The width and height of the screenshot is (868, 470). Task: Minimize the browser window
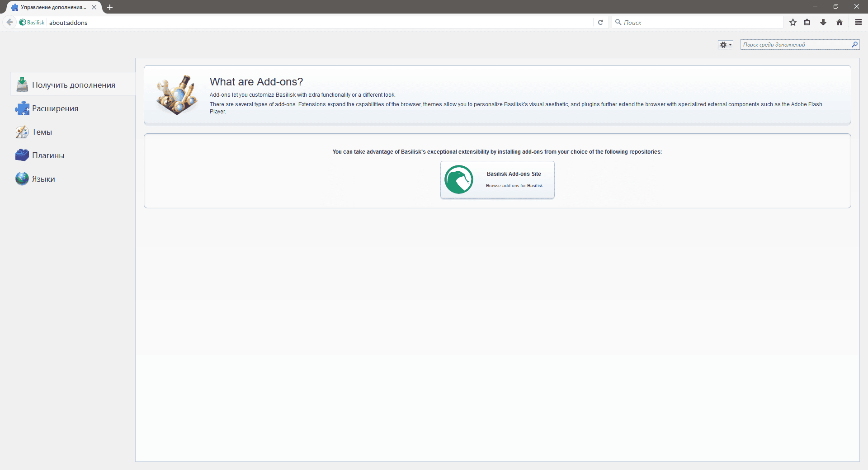(815, 6)
